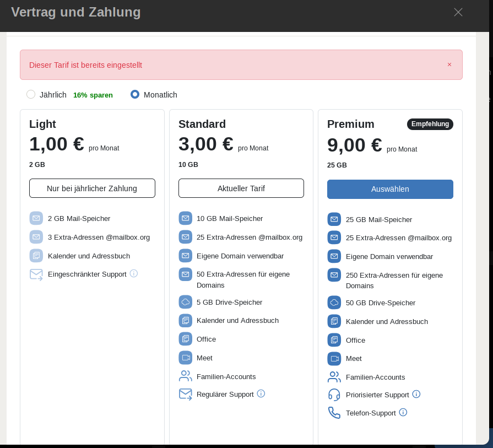The image size is (493, 448).
Task: Close the Vertrag und Zahlung dialog
Action: click(458, 12)
